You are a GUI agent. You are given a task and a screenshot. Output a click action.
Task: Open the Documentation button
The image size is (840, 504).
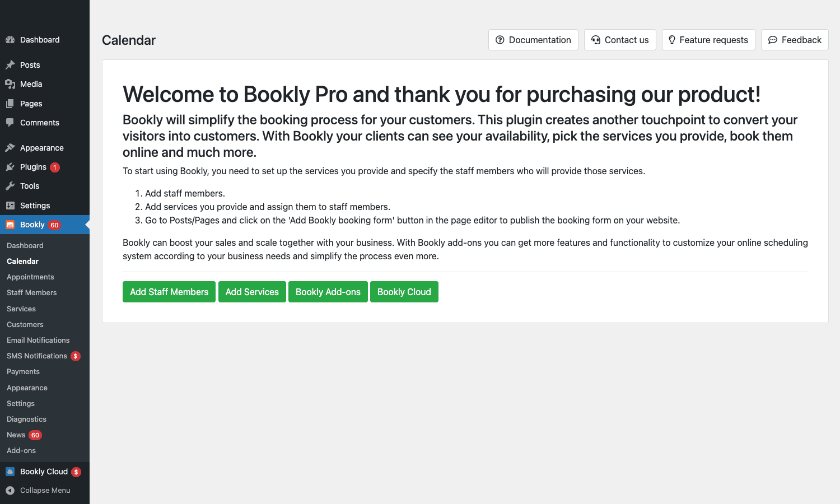(x=533, y=40)
